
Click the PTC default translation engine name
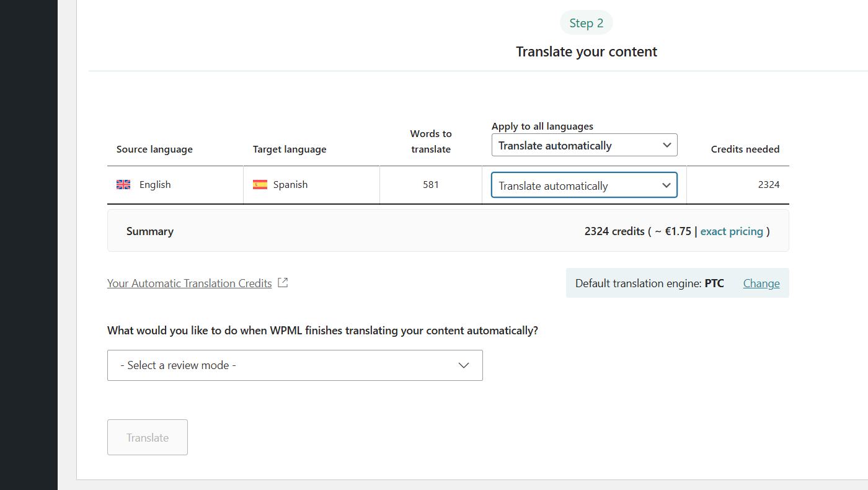click(714, 283)
